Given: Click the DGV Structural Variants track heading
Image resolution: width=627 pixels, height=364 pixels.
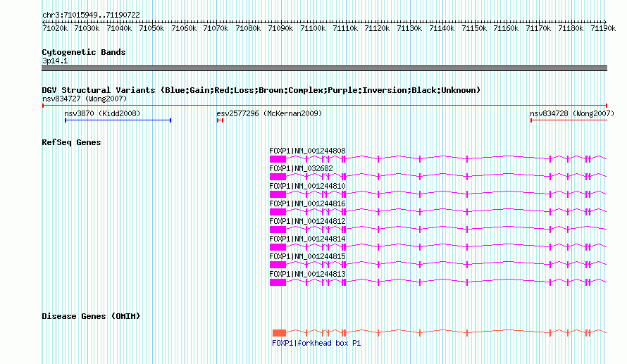Looking at the screenshot, I should click(261, 90).
